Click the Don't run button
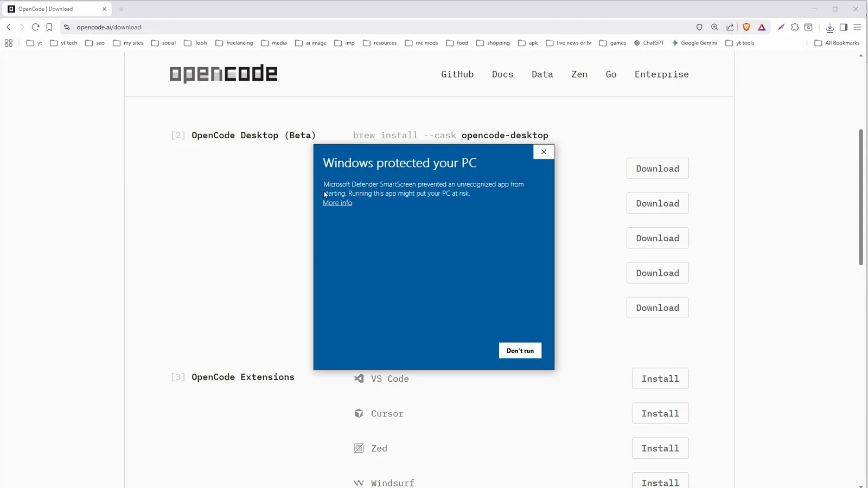This screenshot has width=868, height=488. tap(520, 351)
